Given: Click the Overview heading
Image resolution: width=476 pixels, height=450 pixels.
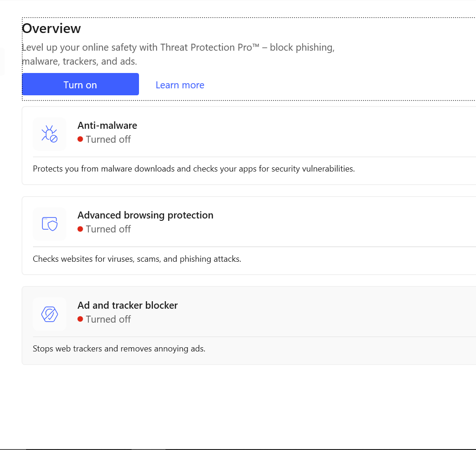Looking at the screenshot, I should tap(51, 28).
